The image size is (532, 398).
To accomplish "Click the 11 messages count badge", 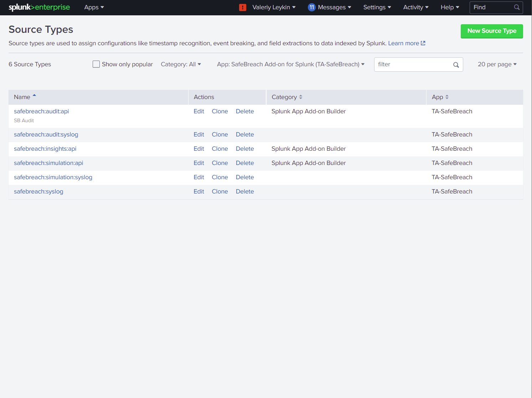I will 312,7.
